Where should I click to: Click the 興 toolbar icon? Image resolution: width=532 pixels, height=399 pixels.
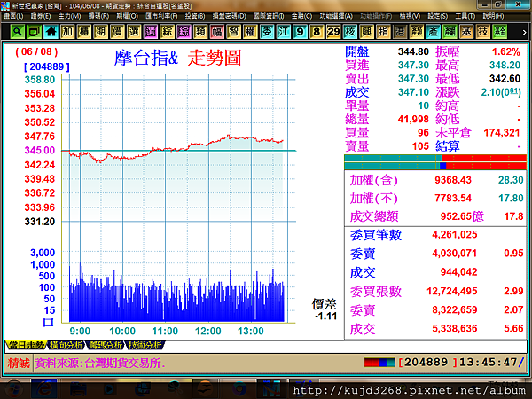pyautogui.click(x=366, y=32)
